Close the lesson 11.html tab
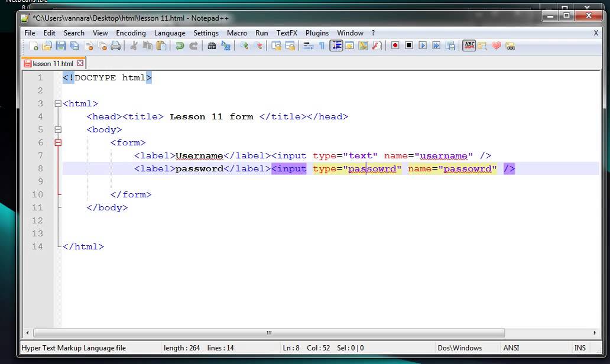 pyautogui.click(x=80, y=63)
